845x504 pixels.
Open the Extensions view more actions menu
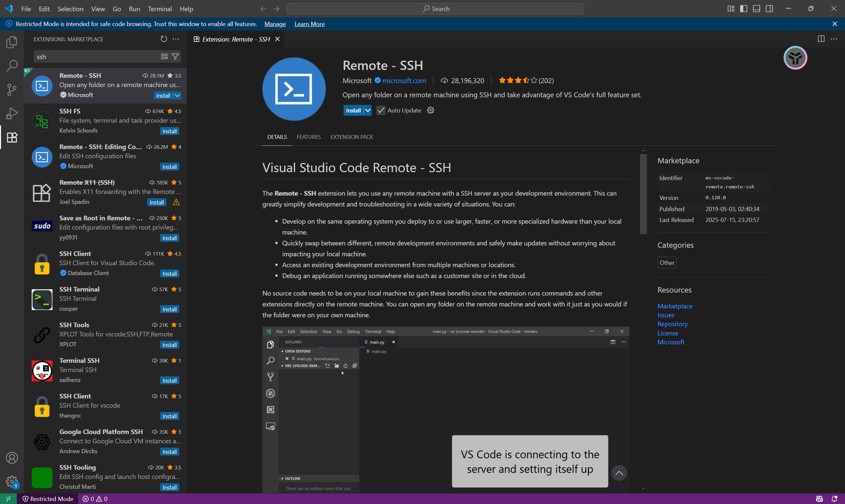tap(176, 39)
